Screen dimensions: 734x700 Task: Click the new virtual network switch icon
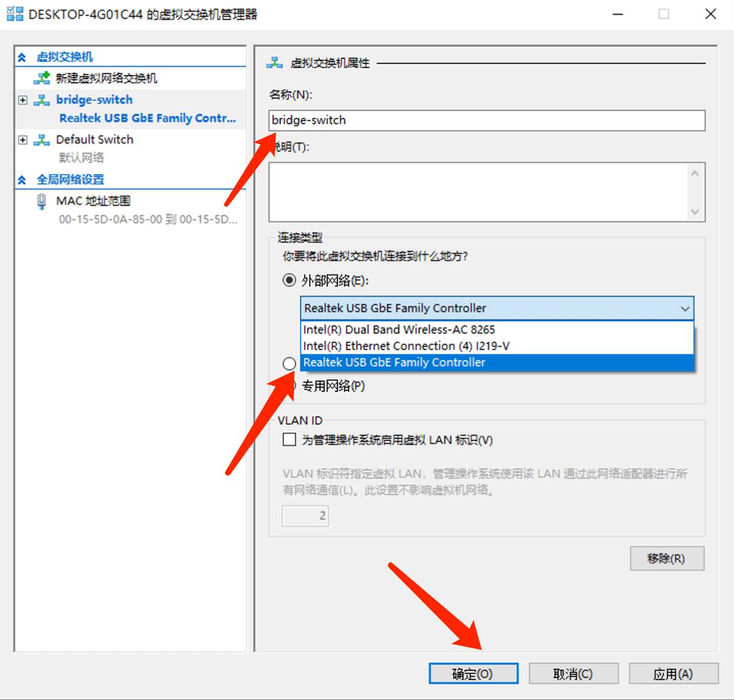42,78
